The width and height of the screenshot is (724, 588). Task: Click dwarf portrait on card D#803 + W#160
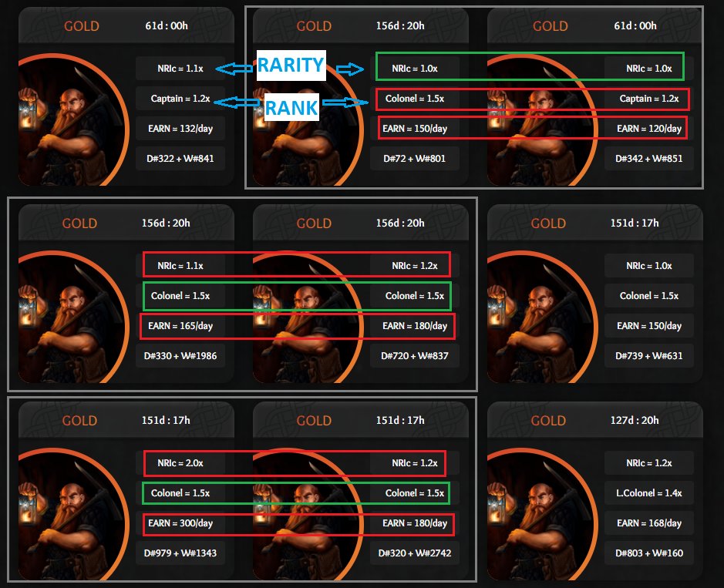pyautogui.click(x=542, y=514)
